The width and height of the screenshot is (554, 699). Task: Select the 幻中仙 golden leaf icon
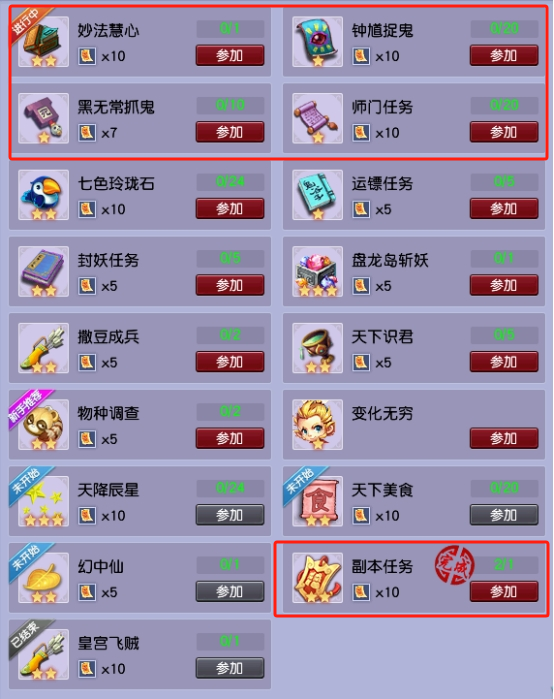[x=43, y=578]
